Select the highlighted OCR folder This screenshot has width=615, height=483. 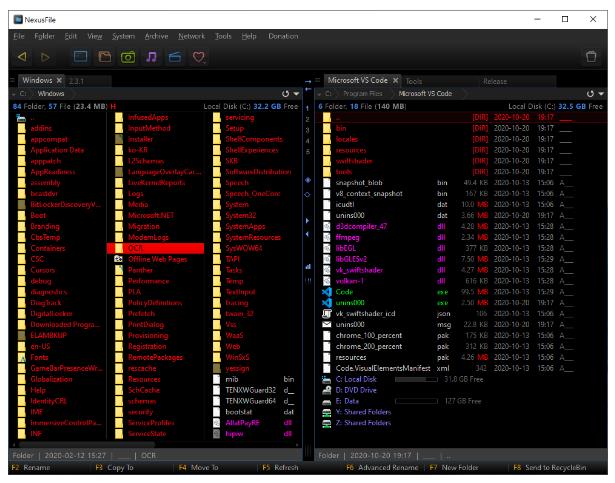[155, 248]
